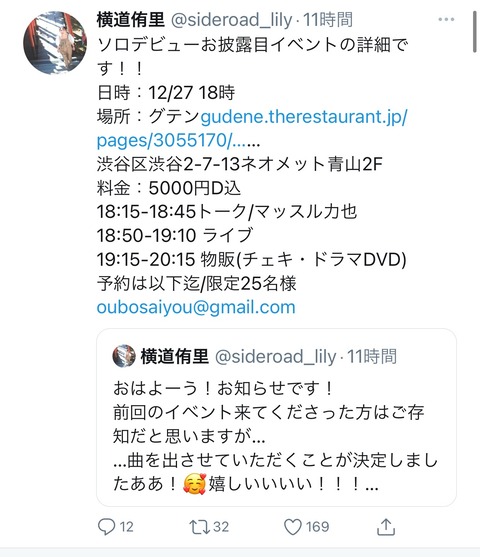Open the small avatar in the quoted tweet
The width and height of the screenshot is (480, 557).
[124, 356]
